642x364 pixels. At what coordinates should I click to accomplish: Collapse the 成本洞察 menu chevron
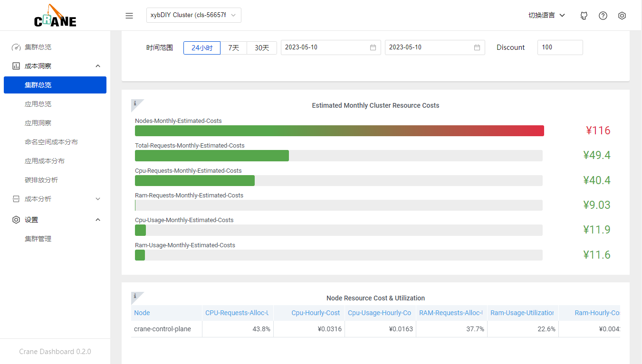point(98,66)
